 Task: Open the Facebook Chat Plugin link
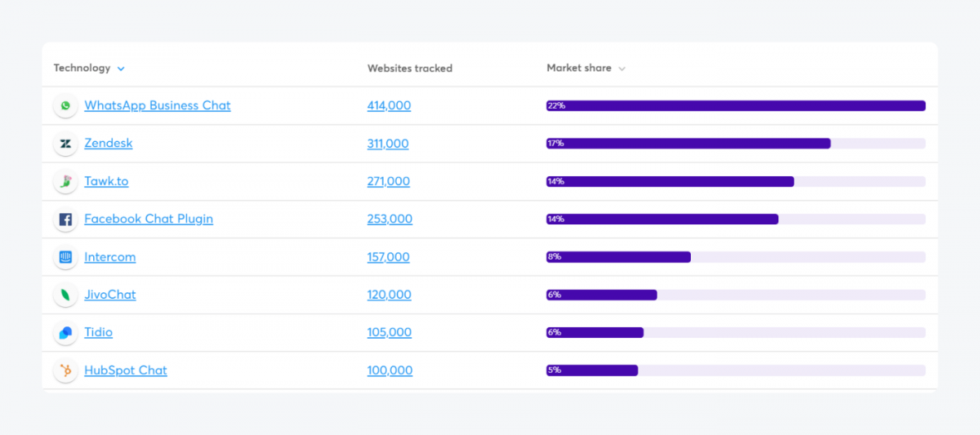pyautogui.click(x=149, y=219)
